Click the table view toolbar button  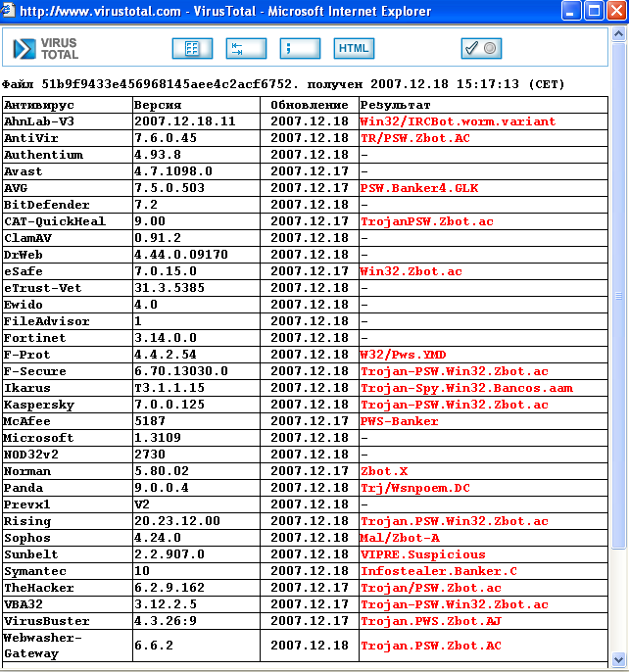tap(192, 48)
